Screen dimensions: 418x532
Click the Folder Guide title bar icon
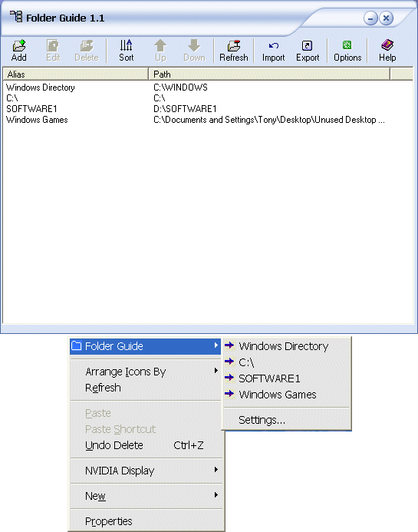pos(16,16)
